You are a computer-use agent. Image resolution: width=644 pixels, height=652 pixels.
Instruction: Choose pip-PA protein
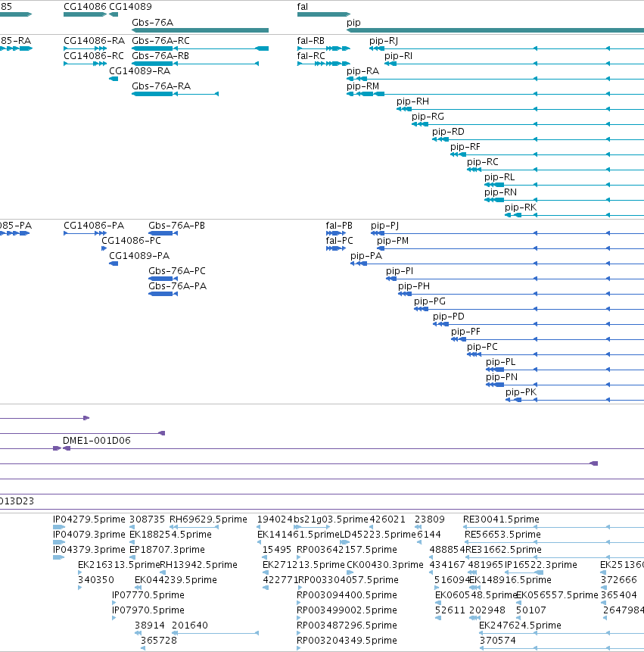[366, 256]
